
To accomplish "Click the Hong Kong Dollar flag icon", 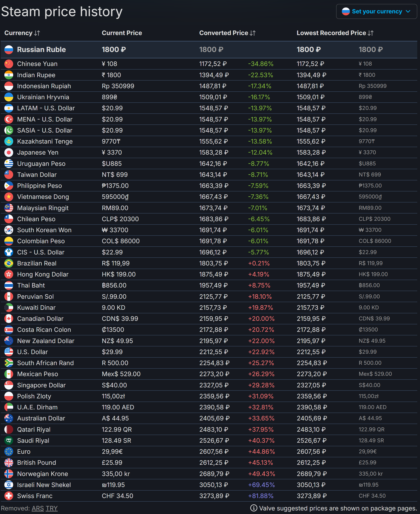I will pos(9,274).
